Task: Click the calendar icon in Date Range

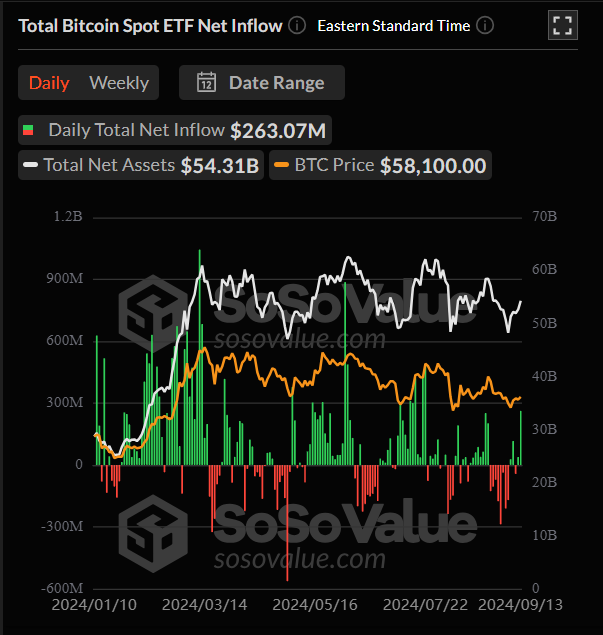Action: [207, 82]
